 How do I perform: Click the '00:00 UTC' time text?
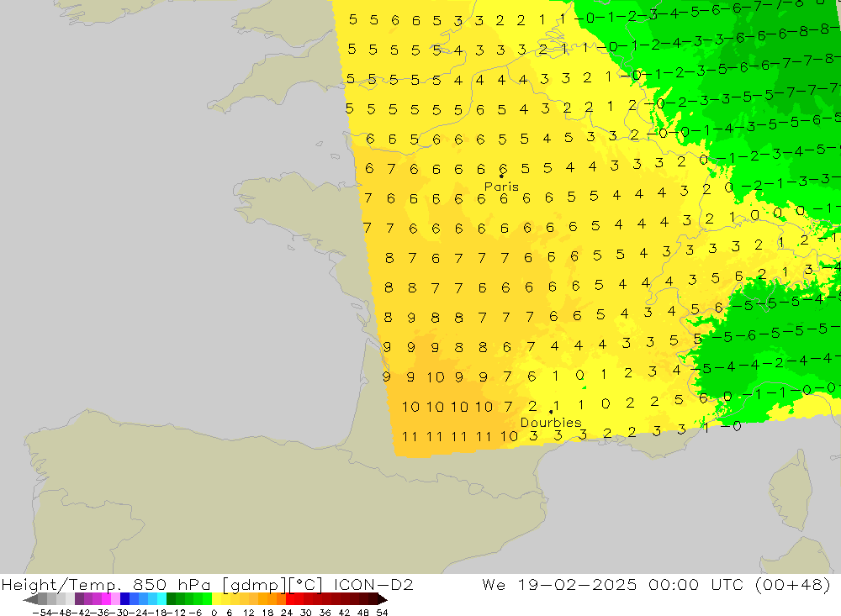(x=696, y=584)
